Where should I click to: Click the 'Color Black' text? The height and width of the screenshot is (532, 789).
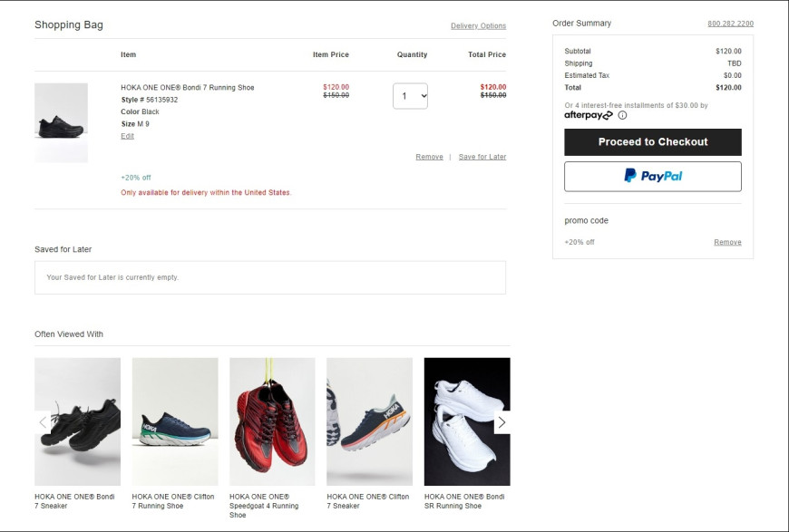click(x=140, y=111)
